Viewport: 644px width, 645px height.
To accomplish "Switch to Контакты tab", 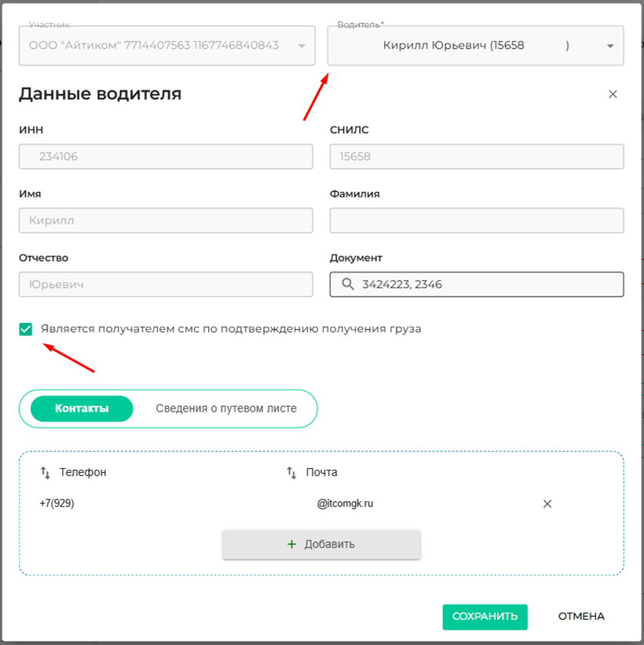I will point(82,409).
